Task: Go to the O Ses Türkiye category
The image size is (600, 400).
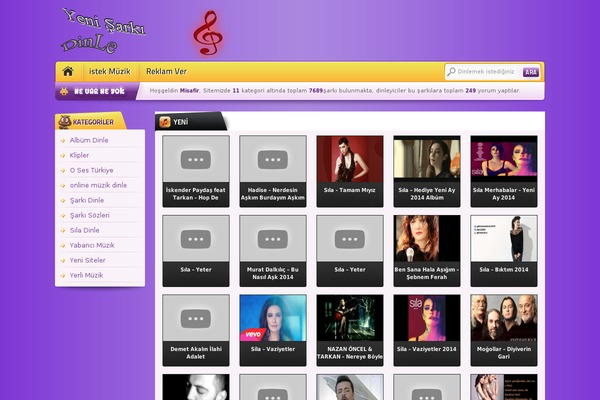Action: coord(91,170)
